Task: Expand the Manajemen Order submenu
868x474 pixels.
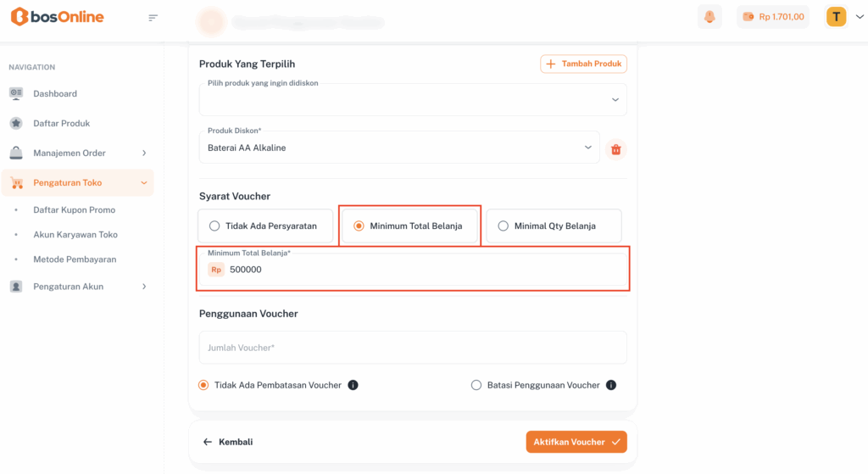Action: (x=78, y=153)
